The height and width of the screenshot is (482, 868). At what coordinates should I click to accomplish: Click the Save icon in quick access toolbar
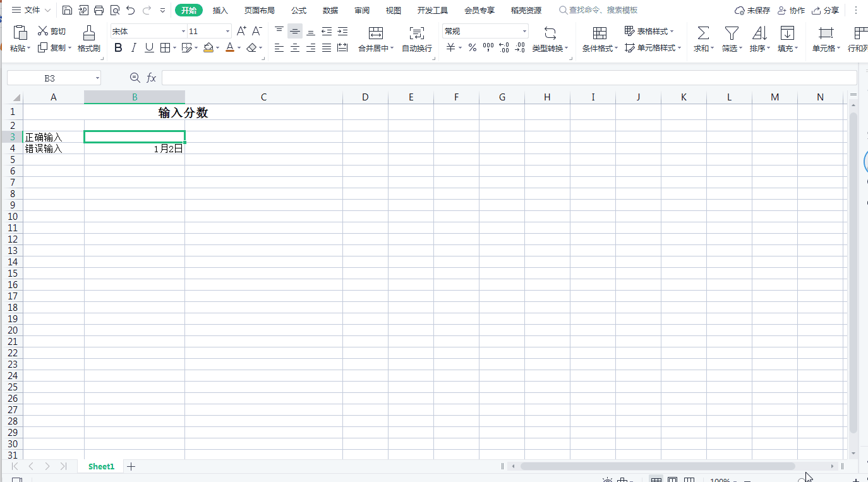pyautogui.click(x=67, y=10)
